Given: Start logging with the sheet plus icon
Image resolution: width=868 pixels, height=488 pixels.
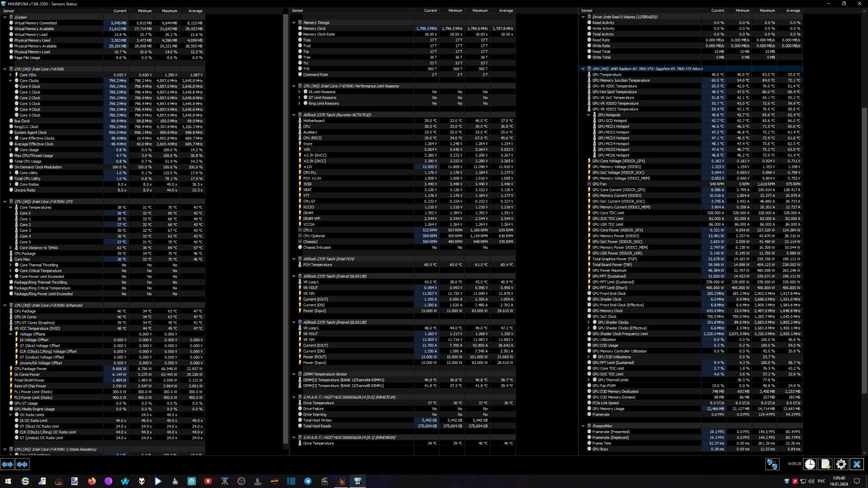Looking at the screenshot, I should click(825, 464).
